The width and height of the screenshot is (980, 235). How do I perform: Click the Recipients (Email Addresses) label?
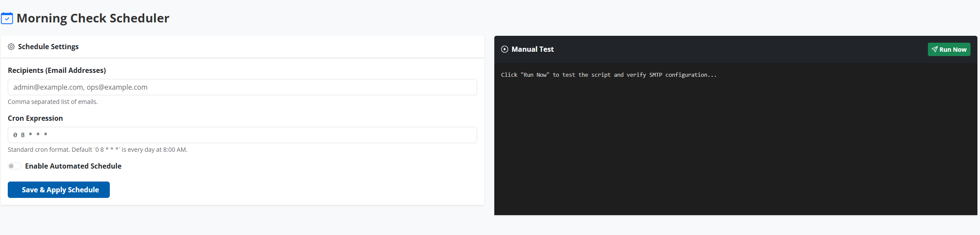(57, 70)
